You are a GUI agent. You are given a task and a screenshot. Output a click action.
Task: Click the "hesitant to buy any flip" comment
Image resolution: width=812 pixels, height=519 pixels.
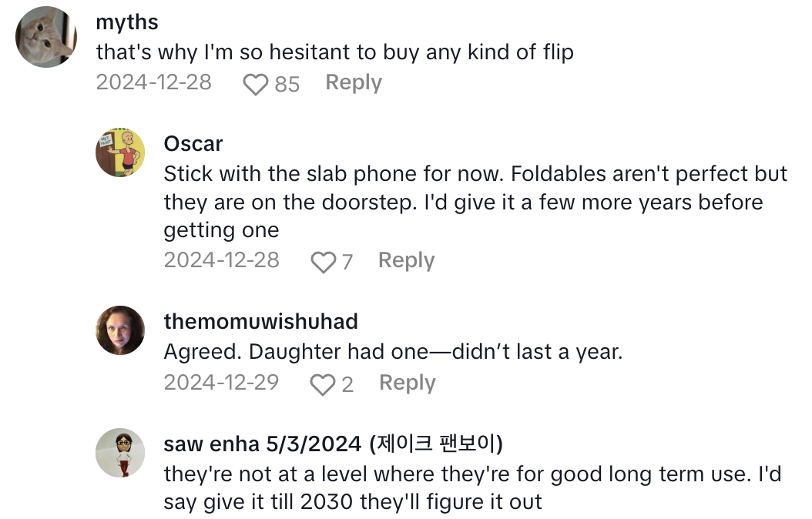(334, 52)
